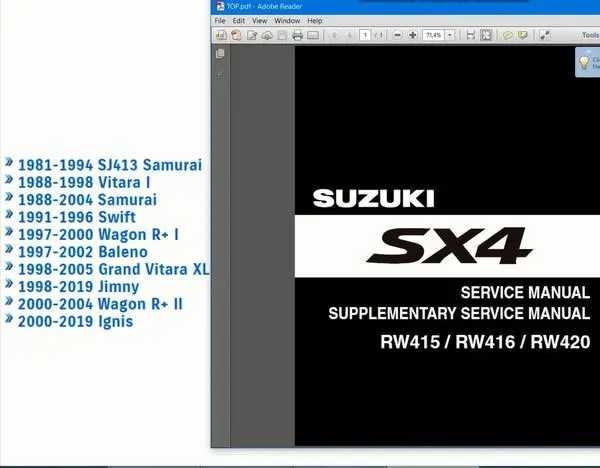The width and height of the screenshot is (600, 468).
Task: Click 'SUPPLEMENTARY SERVICE MANUAL' text
Action: tap(459, 313)
